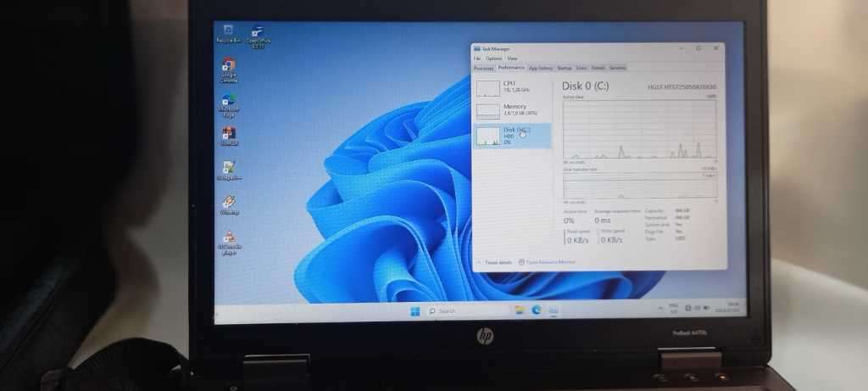The width and height of the screenshot is (868, 391).
Task: Click the Windows Start button
Action: pyautogui.click(x=415, y=311)
